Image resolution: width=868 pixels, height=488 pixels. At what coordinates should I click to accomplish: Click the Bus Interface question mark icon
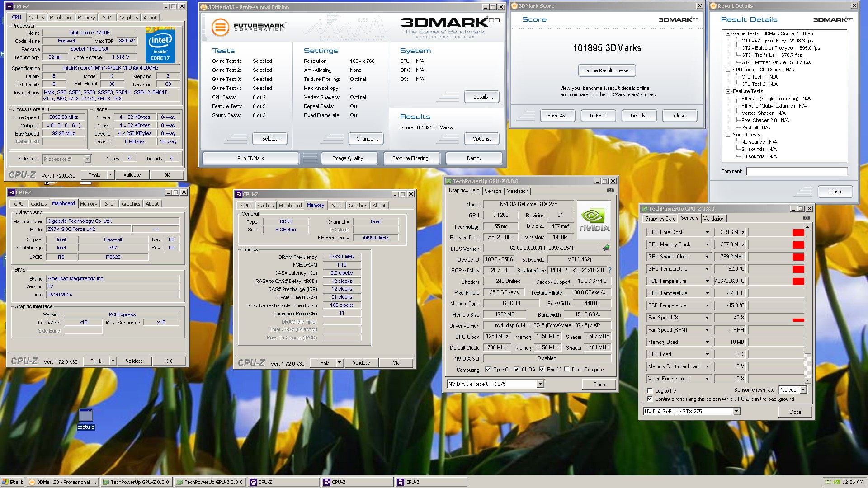pos(609,270)
